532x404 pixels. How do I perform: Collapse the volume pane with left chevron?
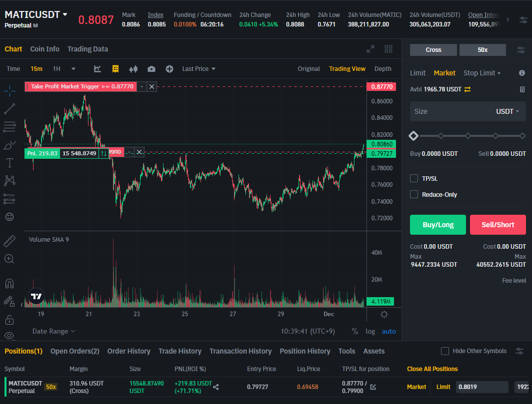coord(22,305)
